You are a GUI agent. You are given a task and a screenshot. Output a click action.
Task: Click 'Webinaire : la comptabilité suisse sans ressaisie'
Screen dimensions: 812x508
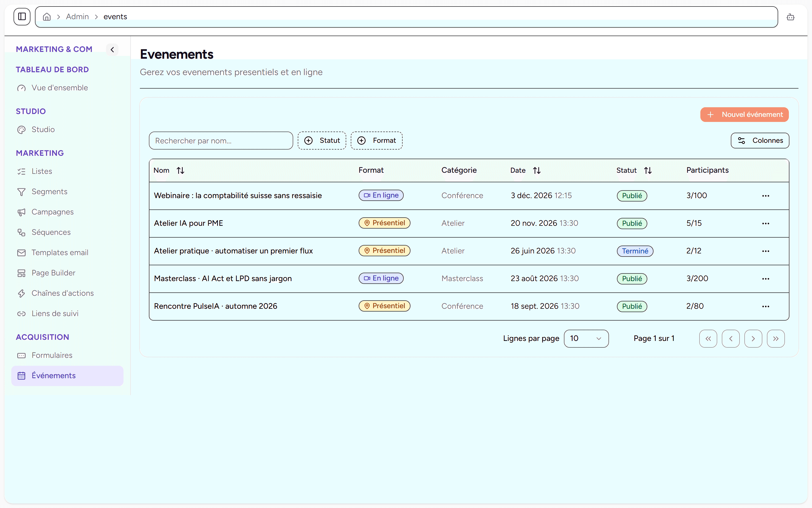[238, 196]
